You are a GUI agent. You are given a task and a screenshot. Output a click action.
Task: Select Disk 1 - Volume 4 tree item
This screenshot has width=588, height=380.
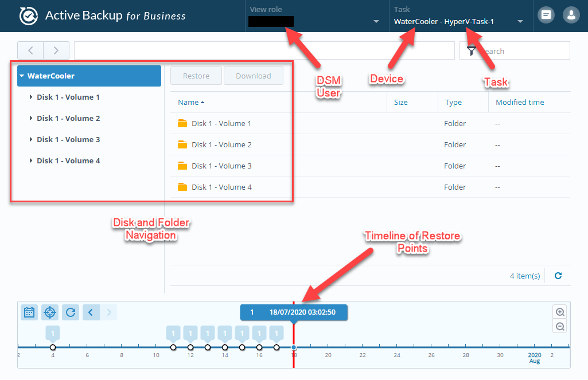pyautogui.click(x=68, y=160)
